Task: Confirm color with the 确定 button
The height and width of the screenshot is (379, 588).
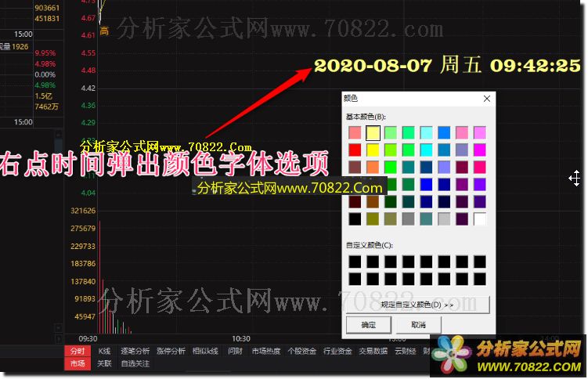Action: pyautogui.click(x=369, y=325)
